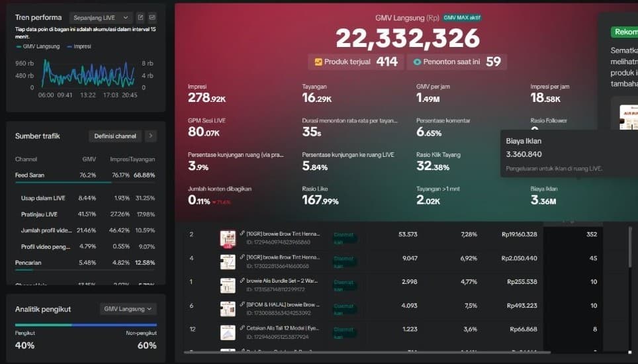The height and width of the screenshot is (364, 638).
Task: Click the thumbnail of product row 2
Action: (x=228, y=239)
